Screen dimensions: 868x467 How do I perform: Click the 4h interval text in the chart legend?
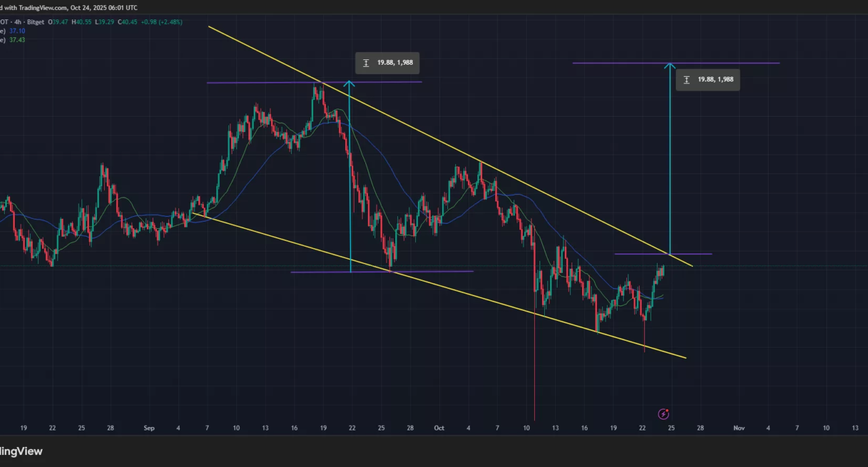point(29,22)
